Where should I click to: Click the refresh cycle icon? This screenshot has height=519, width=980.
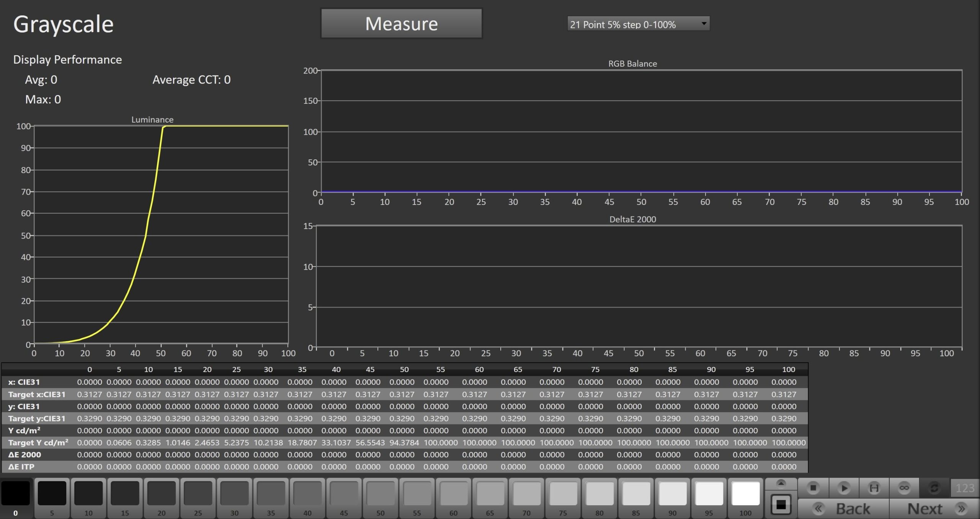[x=934, y=488]
